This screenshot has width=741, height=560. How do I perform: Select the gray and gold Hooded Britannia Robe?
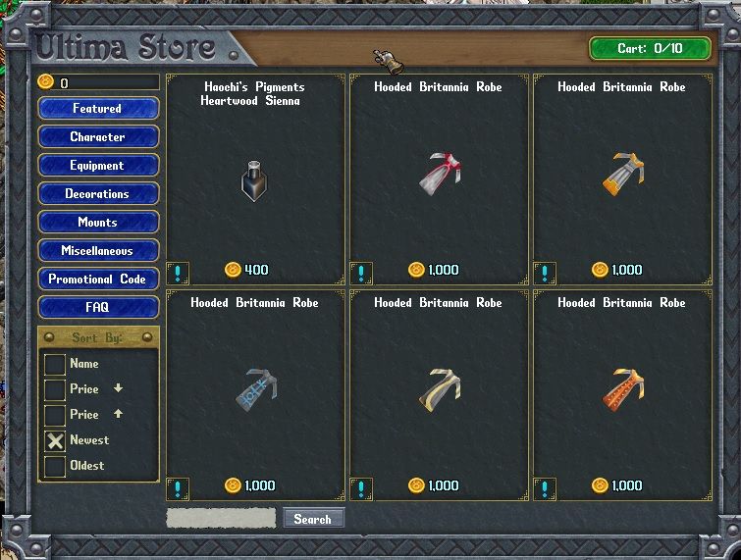click(440, 389)
